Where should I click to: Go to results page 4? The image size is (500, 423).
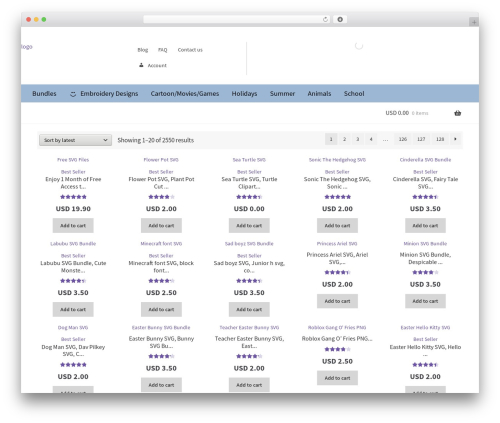coord(371,139)
